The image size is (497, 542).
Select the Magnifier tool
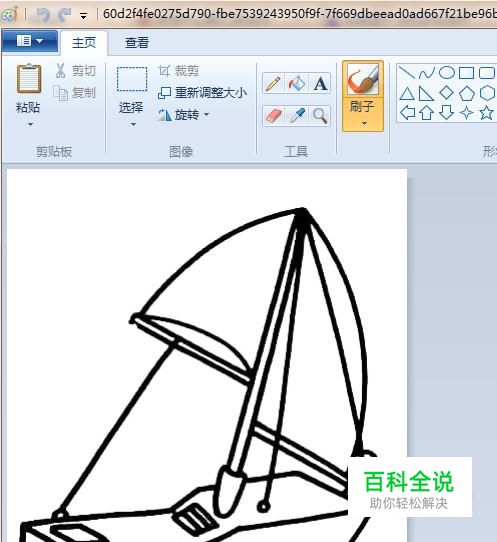click(320, 116)
